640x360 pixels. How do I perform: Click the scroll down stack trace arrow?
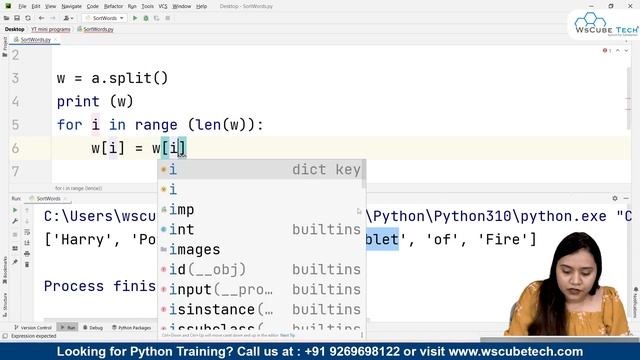[x=27, y=221]
